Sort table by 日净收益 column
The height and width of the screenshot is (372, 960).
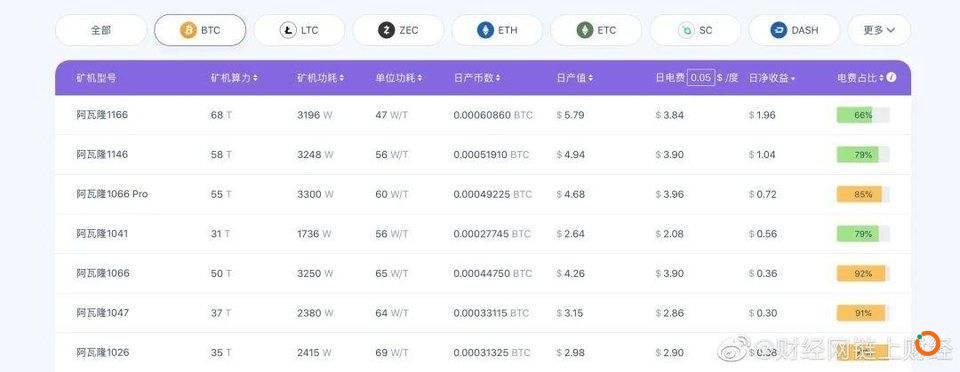point(772,78)
